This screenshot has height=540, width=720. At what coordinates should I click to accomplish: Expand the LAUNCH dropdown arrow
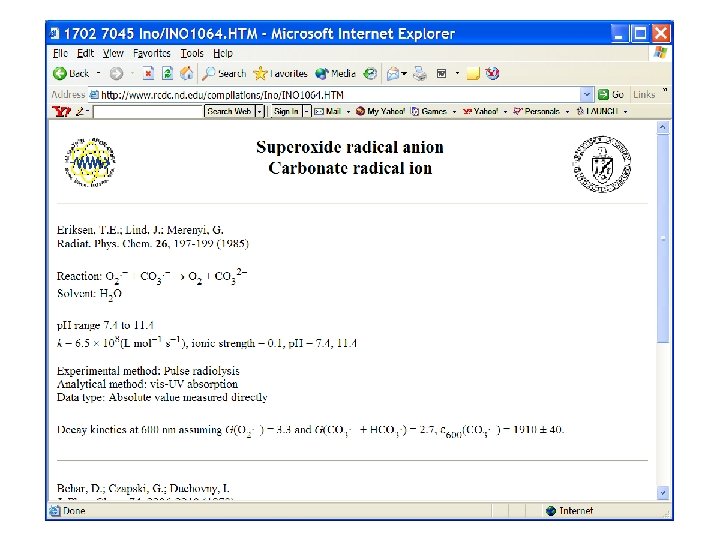625,112
